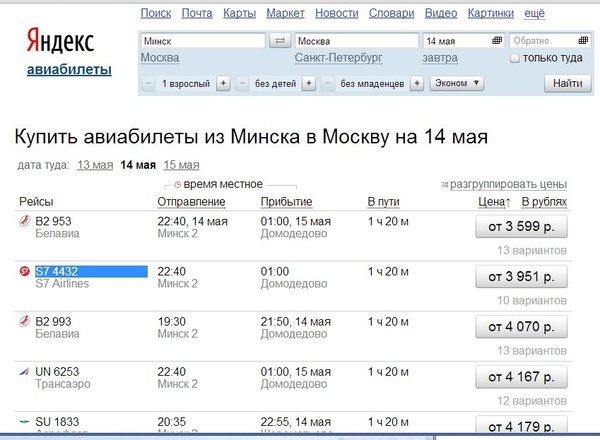Screen dimensions: 600x440
Task: Select flight number B2 993
Action: click(x=53, y=321)
